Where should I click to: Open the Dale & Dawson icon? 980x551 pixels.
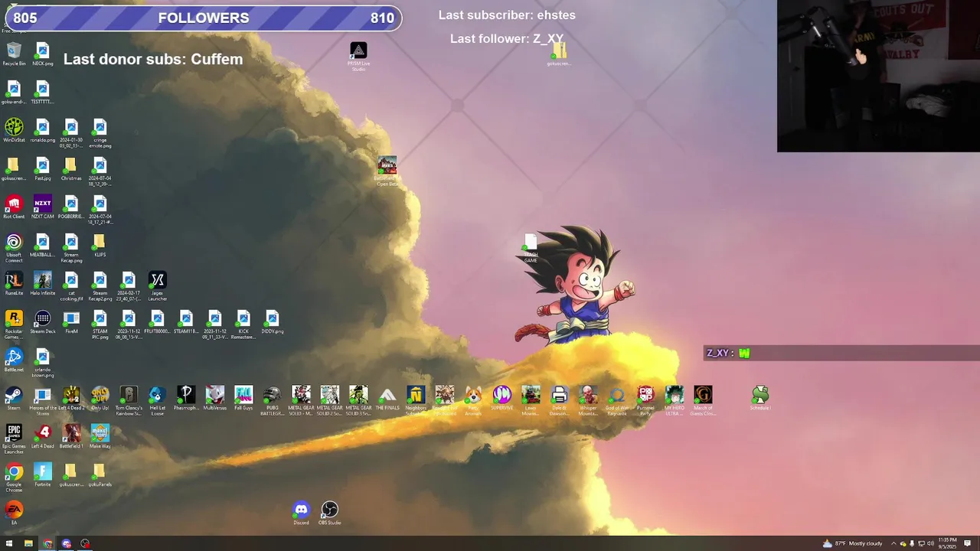point(560,401)
